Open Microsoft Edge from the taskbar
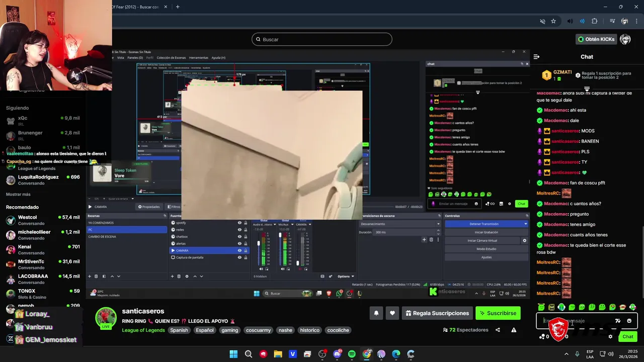Screen dimensions: 644x362 click(x=396, y=354)
